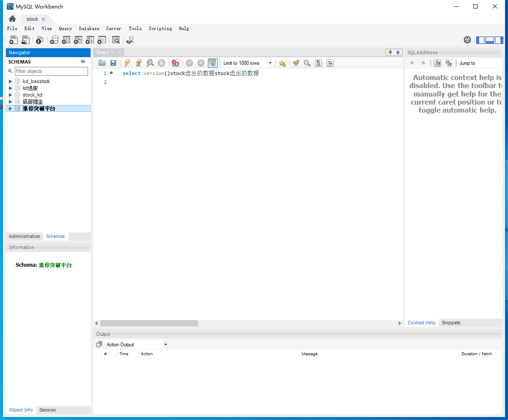
Task: Toggle the left sidebar panel visibility
Action: 480,40
